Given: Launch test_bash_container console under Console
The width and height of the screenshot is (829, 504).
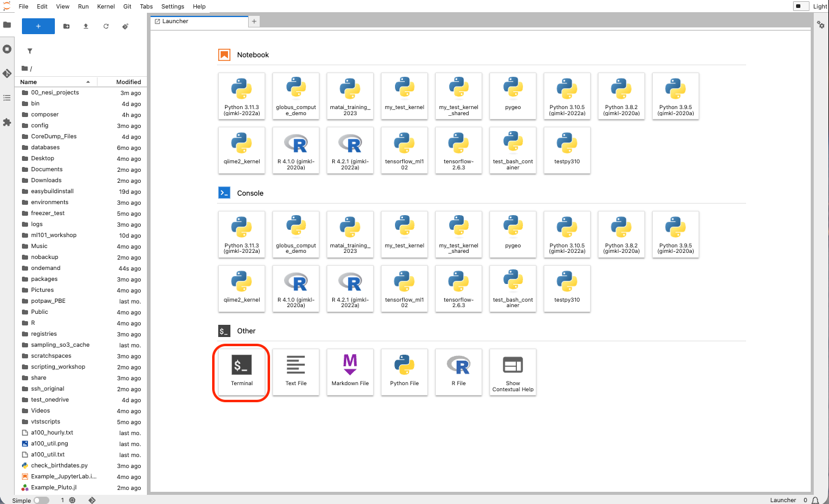Looking at the screenshot, I should (513, 289).
